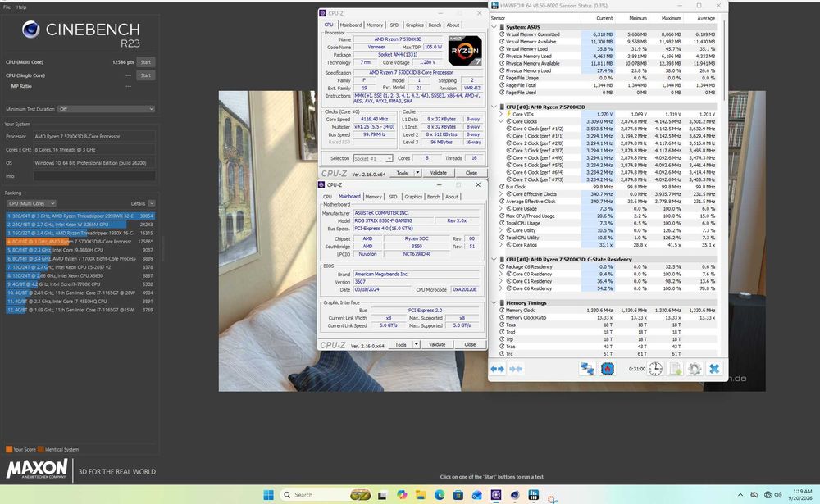This screenshot has height=504, width=820.
Task: Open Cinebench File menu
Action: pyautogui.click(x=7, y=7)
